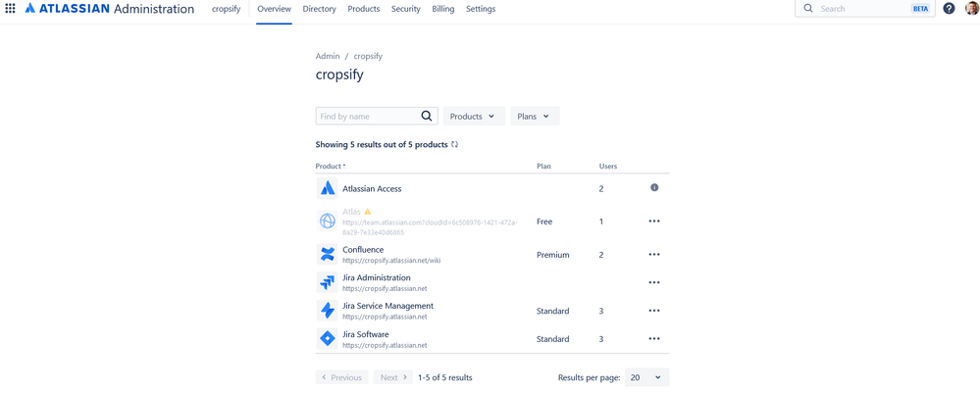Click the BETA badge in search
This screenshot has width=980, height=393.
point(920,9)
